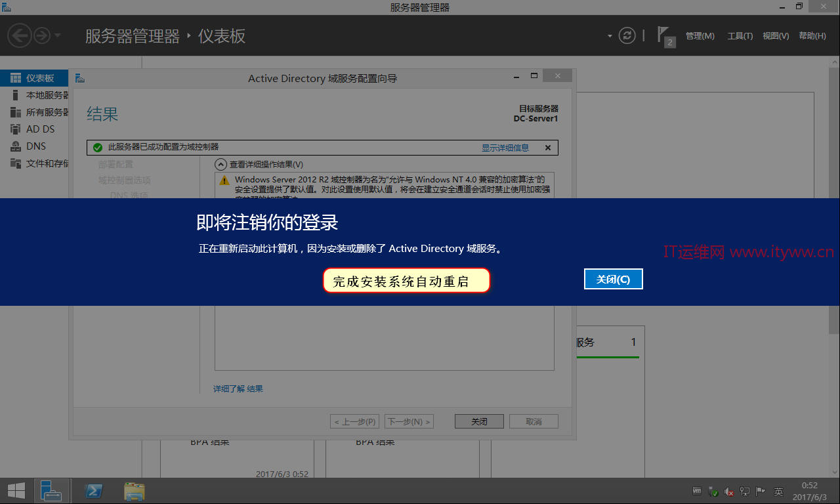The height and width of the screenshot is (504, 840).
Task: Launch PowerShell from the taskbar
Action: 94,491
